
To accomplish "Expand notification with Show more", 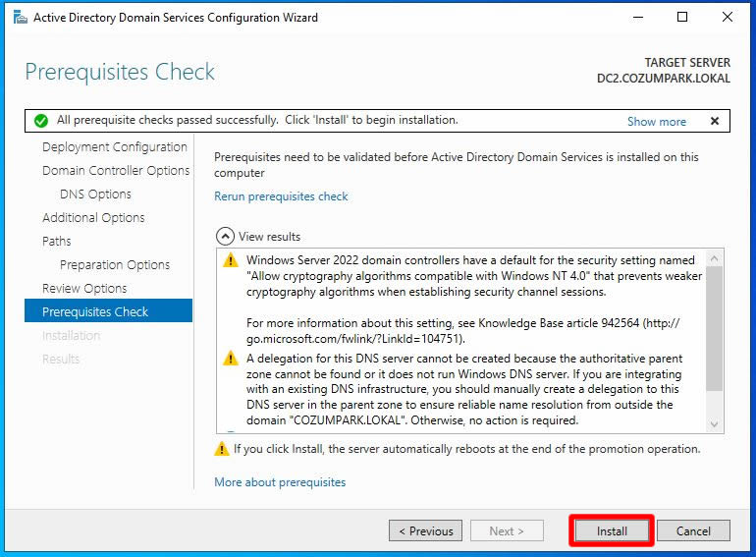I will (x=656, y=122).
